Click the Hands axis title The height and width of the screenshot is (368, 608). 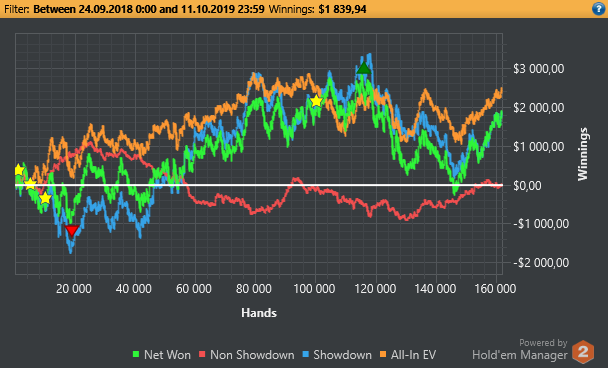pyautogui.click(x=259, y=313)
